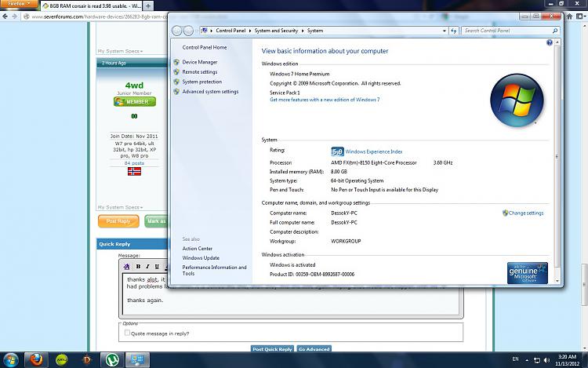
Task: Select Control Panel in the breadcrumb
Action: [x=230, y=31]
